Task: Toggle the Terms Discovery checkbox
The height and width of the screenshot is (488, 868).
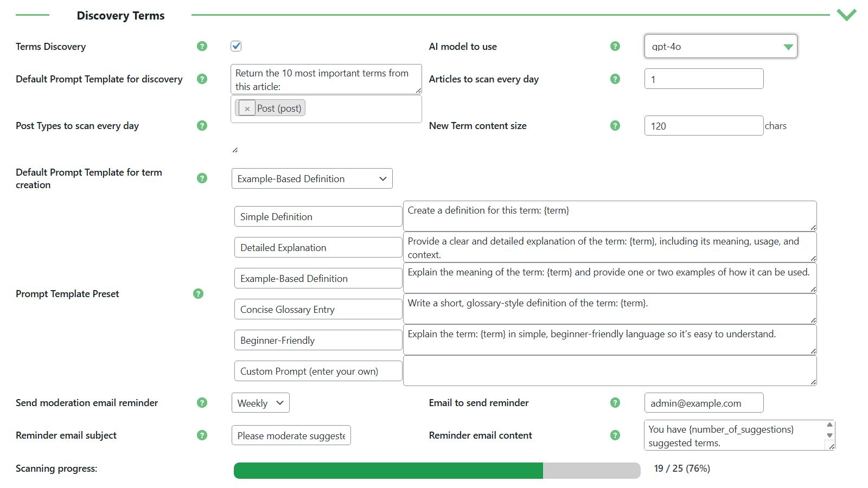Action: tap(236, 46)
